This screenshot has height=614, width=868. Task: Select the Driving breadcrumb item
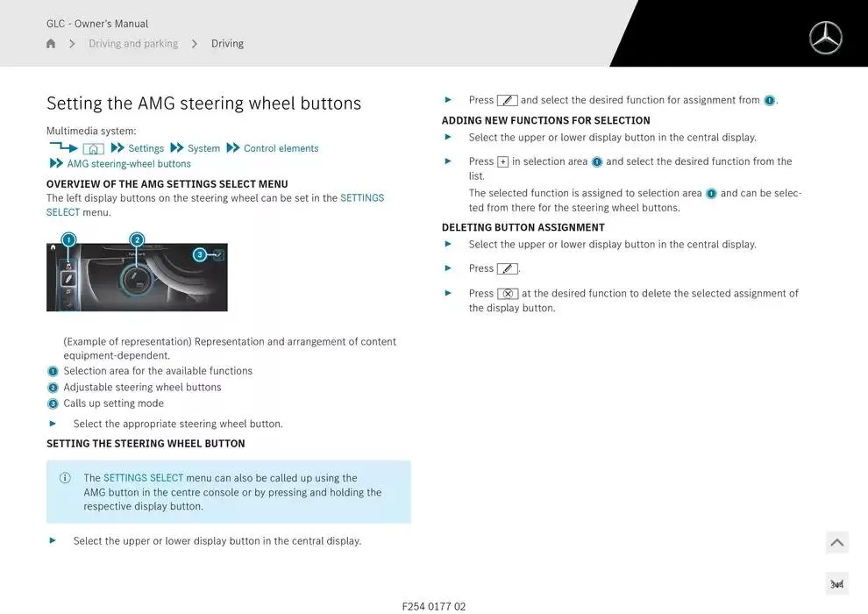pyautogui.click(x=227, y=44)
